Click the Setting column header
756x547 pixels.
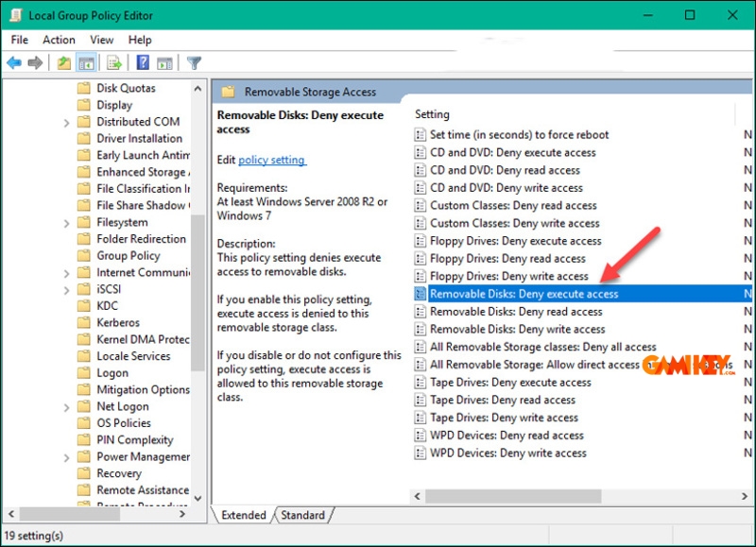432,114
